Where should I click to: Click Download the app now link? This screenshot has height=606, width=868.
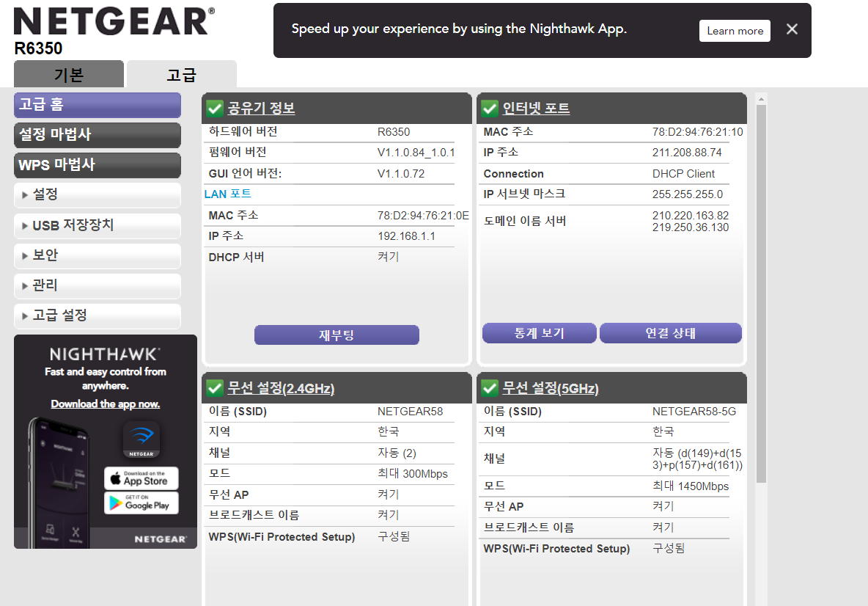105,404
